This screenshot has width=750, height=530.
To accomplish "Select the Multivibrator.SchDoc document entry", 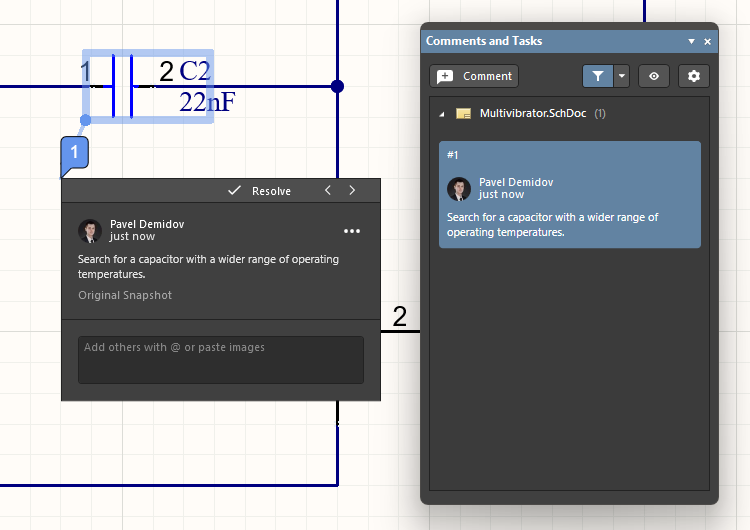I will coord(533,113).
